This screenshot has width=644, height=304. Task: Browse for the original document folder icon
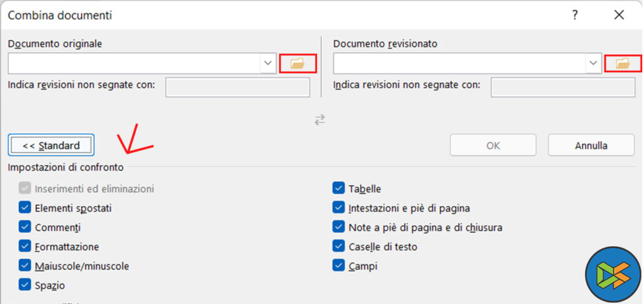pos(297,63)
